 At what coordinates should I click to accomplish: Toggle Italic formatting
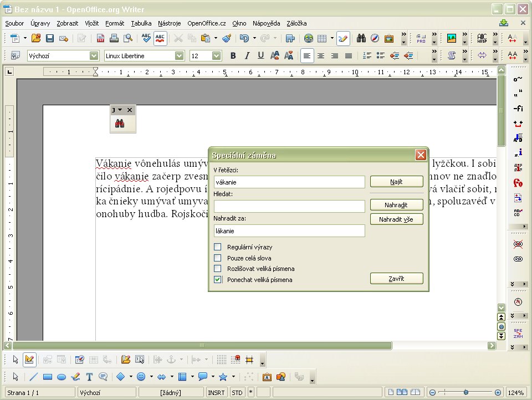(x=247, y=55)
